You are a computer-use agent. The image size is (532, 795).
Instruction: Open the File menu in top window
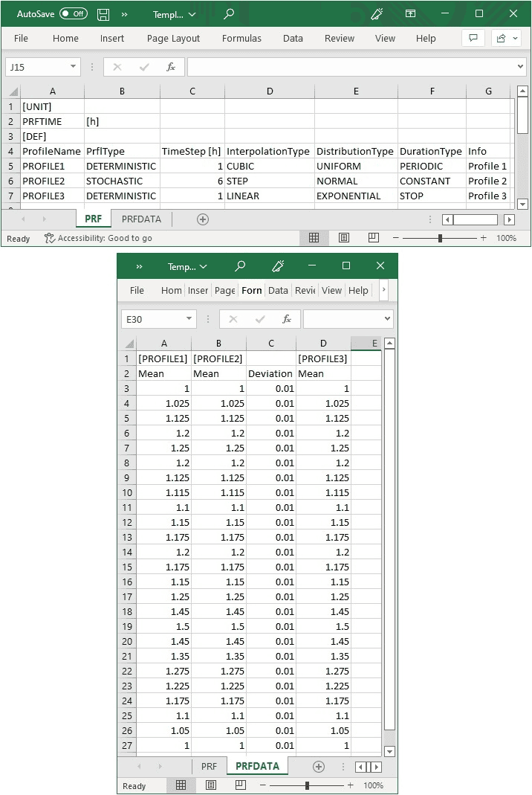pos(21,39)
